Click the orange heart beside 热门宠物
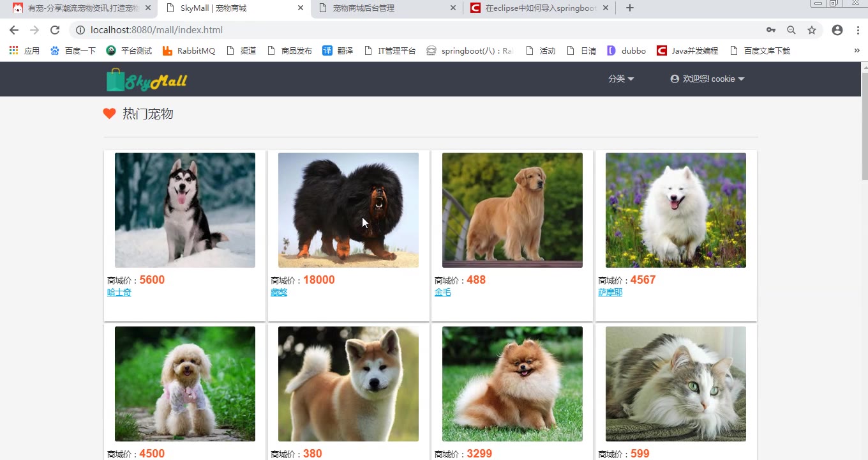Image resolution: width=868 pixels, height=460 pixels. tap(109, 114)
